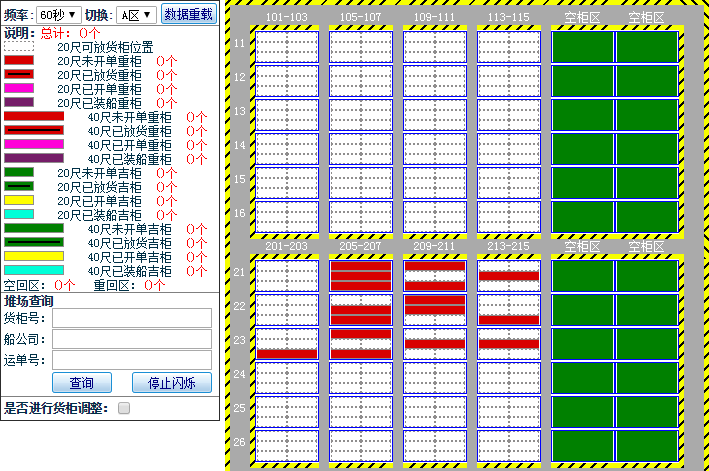Image resolution: width=709 pixels, height=471 pixels.
Task: Click red container in row 21 of 213-215
Action: [508, 275]
